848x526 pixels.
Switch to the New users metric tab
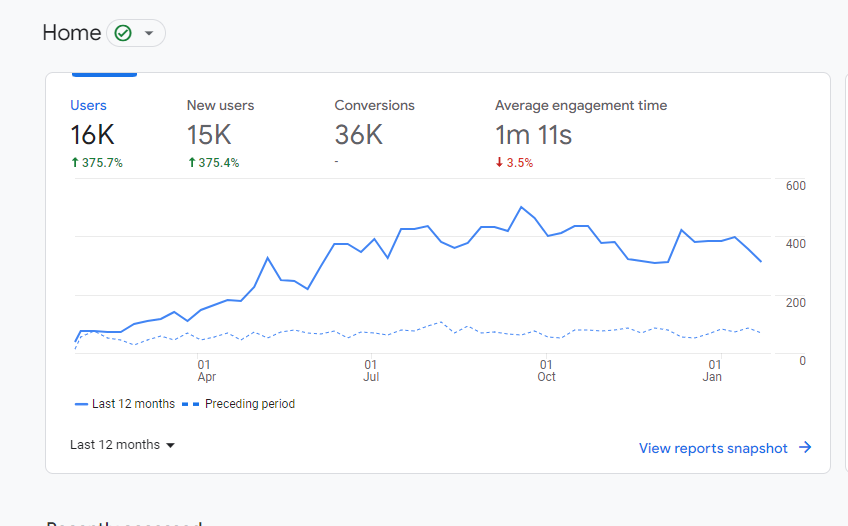[220, 105]
